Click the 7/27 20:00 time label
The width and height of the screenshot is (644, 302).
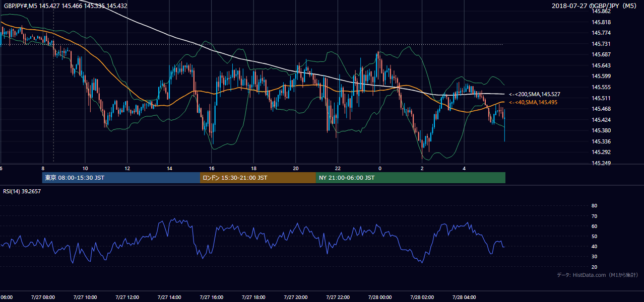[x=296, y=297]
